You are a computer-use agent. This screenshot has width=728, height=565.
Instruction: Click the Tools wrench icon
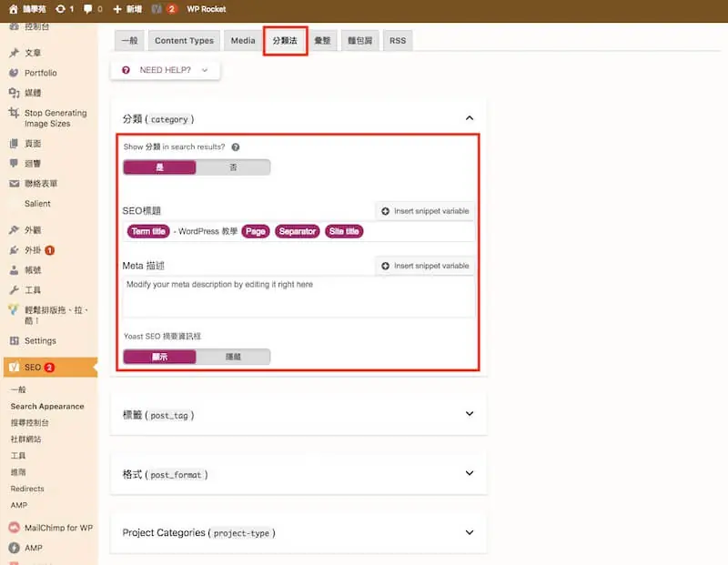click(14, 290)
